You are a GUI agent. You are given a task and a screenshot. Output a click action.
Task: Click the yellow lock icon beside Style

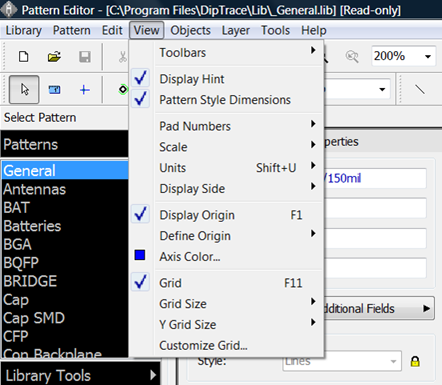coord(415,361)
